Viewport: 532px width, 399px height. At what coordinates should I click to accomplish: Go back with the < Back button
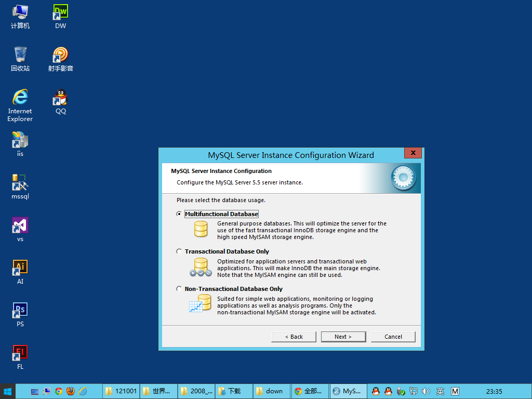tap(294, 337)
